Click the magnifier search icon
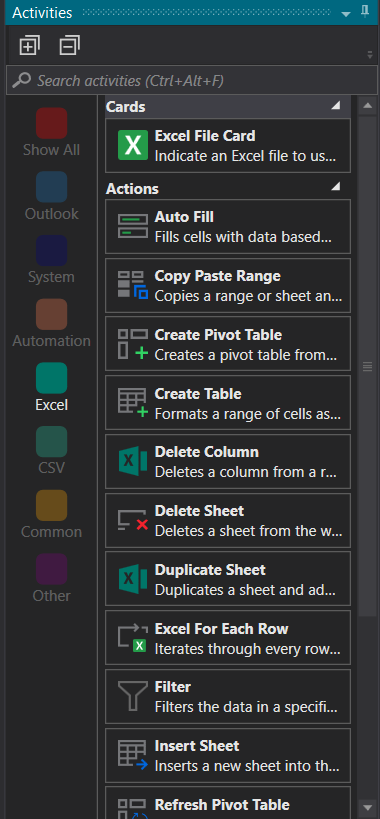Image resolution: width=380 pixels, height=819 pixels. pos(21,80)
